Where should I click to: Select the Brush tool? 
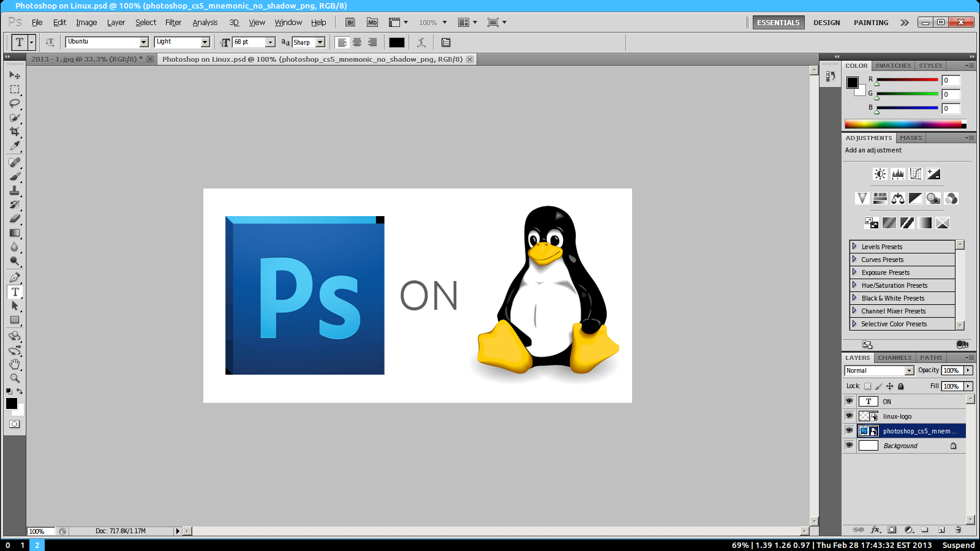15,176
